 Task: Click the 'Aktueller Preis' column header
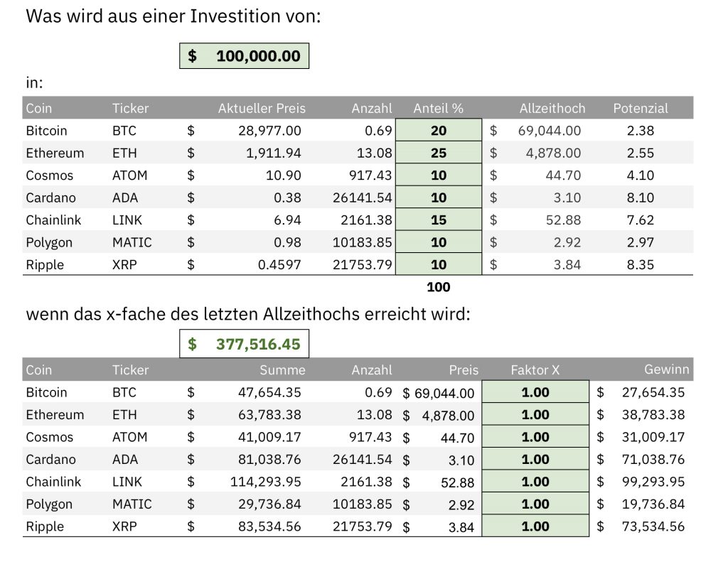(262, 108)
